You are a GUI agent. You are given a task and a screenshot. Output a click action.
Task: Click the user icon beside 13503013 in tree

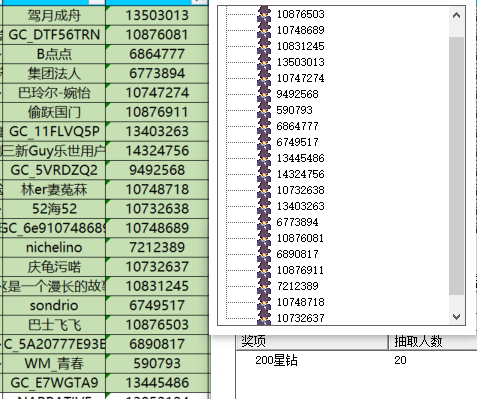point(264,62)
